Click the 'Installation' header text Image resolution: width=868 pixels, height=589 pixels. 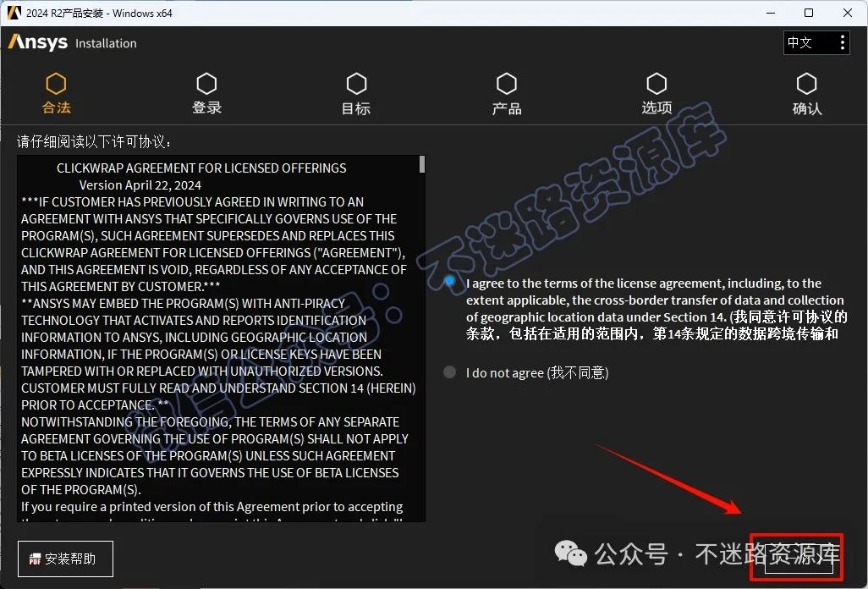point(106,43)
